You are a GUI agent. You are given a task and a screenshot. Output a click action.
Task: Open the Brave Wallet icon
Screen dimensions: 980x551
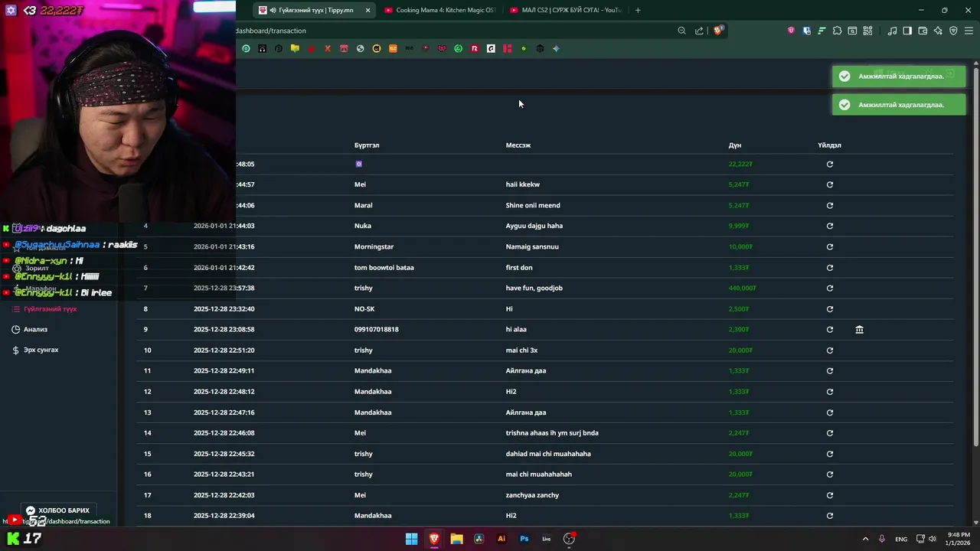tap(923, 31)
